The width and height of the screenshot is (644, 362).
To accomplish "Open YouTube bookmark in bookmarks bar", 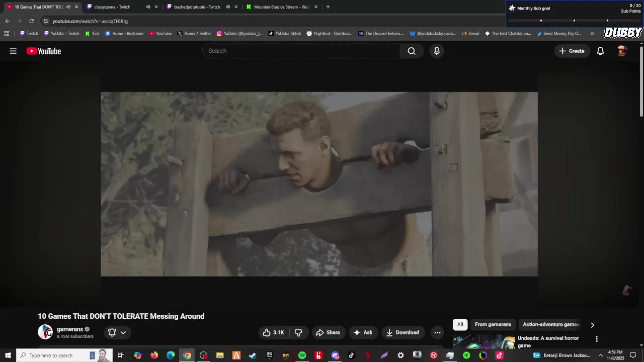I will 160,34.
